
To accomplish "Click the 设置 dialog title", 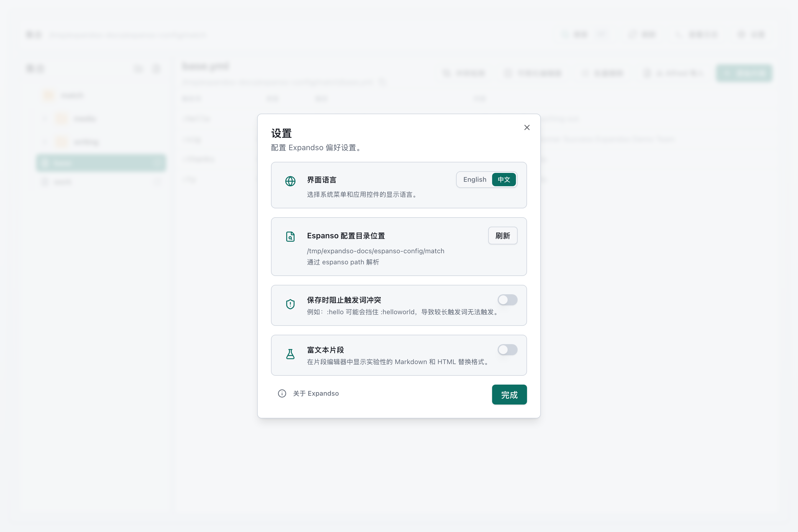I will pos(281,133).
